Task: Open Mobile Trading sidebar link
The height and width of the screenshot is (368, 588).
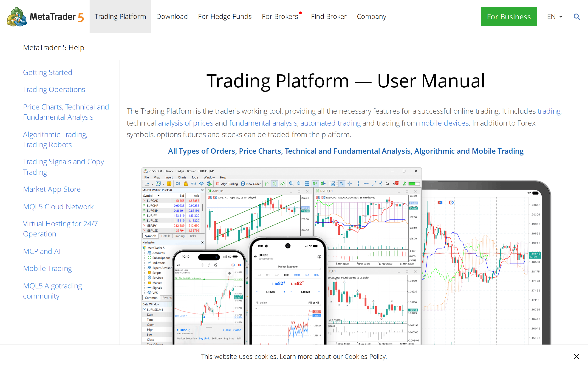Action: point(47,268)
